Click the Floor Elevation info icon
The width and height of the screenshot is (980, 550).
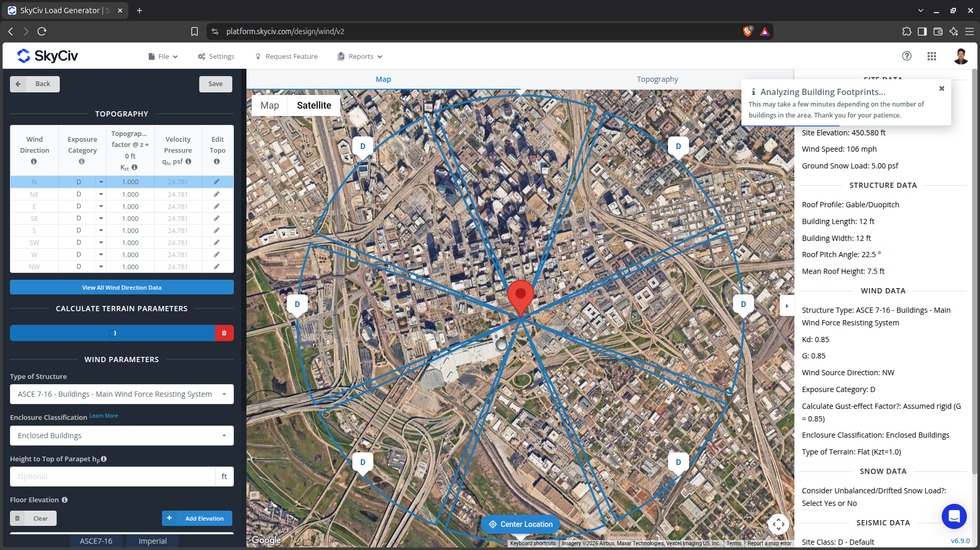pyautogui.click(x=64, y=500)
